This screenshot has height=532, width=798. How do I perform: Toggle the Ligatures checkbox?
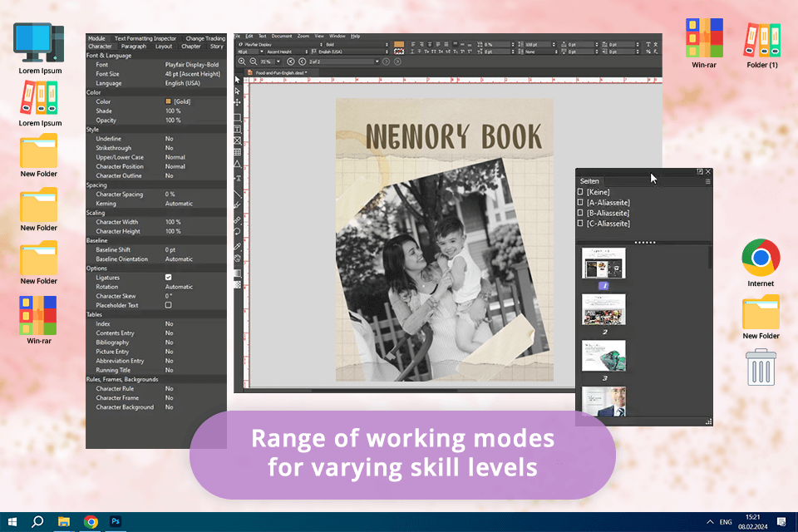coord(169,278)
